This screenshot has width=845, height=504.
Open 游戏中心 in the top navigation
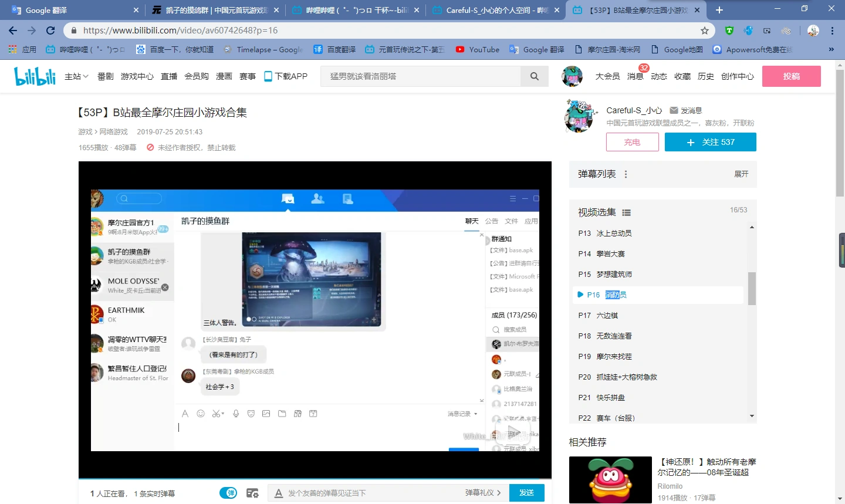coord(137,76)
